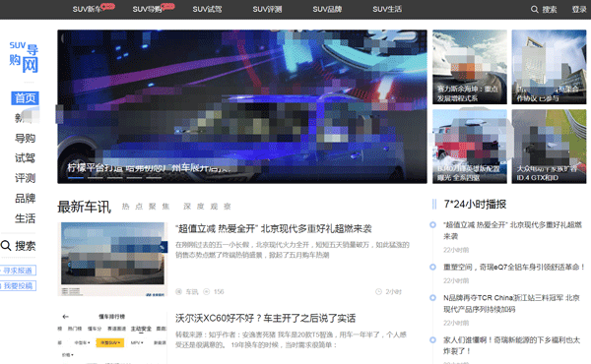Click the 登录 login link
591x364 pixels.
(x=579, y=10)
